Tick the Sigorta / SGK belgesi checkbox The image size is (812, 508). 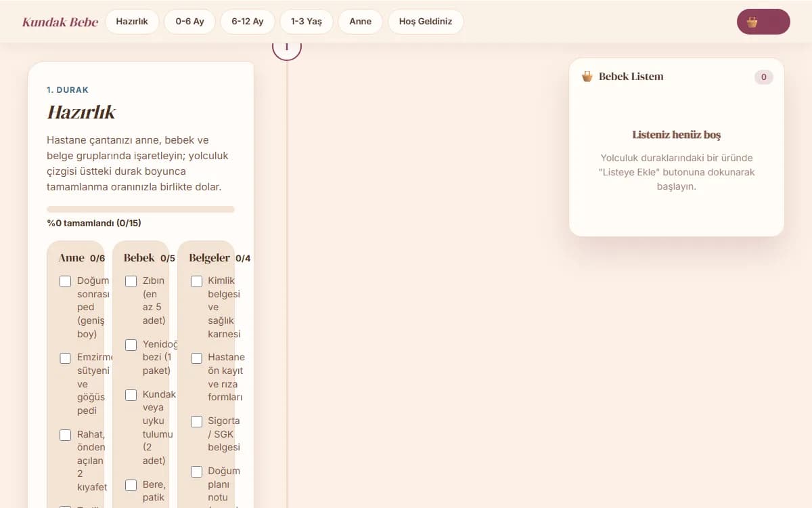[x=196, y=421]
